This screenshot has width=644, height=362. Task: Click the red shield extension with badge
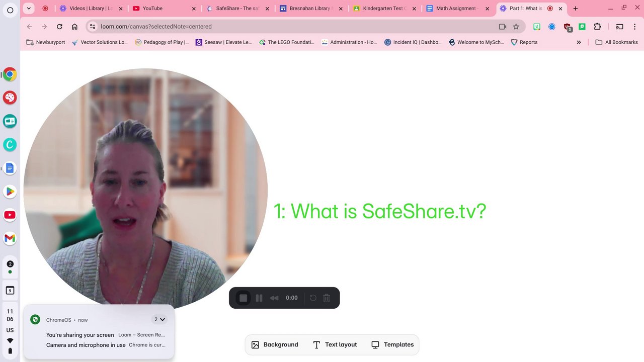[568, 27]
